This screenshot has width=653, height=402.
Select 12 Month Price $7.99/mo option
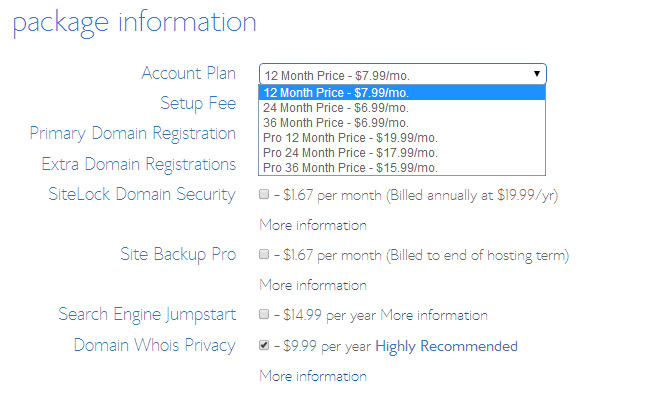coord(336,93)
